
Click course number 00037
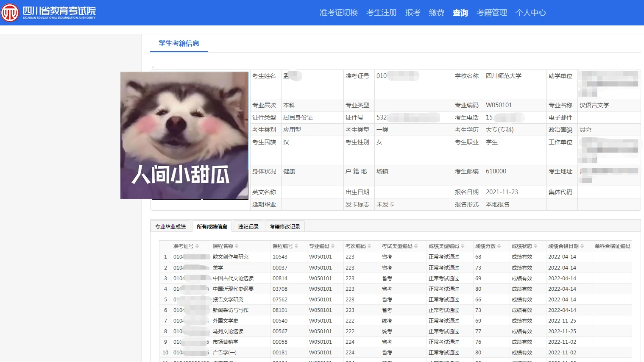[280, 268]
